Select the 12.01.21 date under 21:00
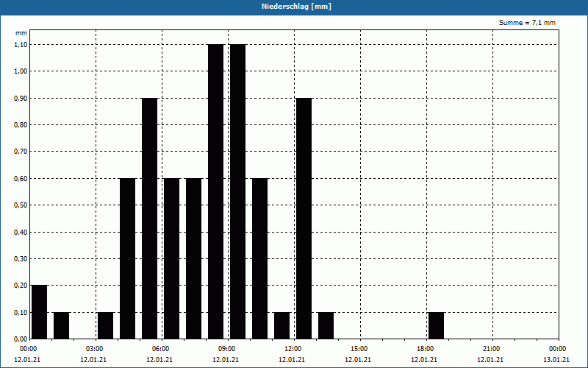This screenshot has width=588, height=368. (490, 360)
